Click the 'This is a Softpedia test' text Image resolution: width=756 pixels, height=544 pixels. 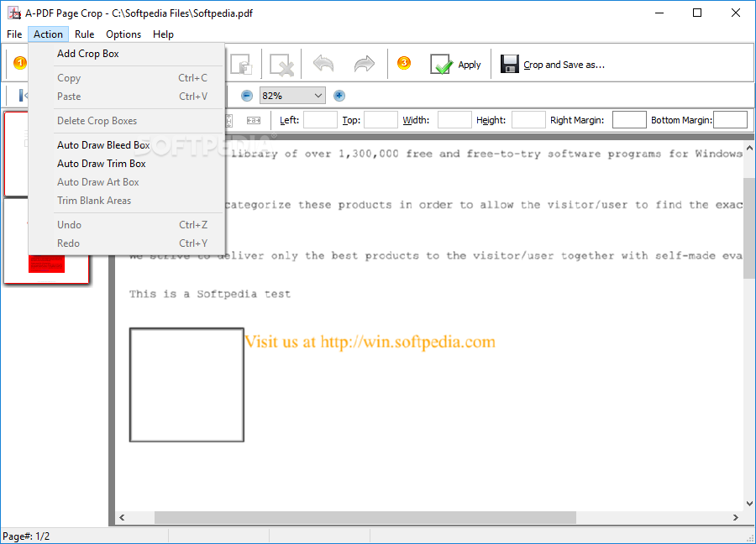click(210, 295)
